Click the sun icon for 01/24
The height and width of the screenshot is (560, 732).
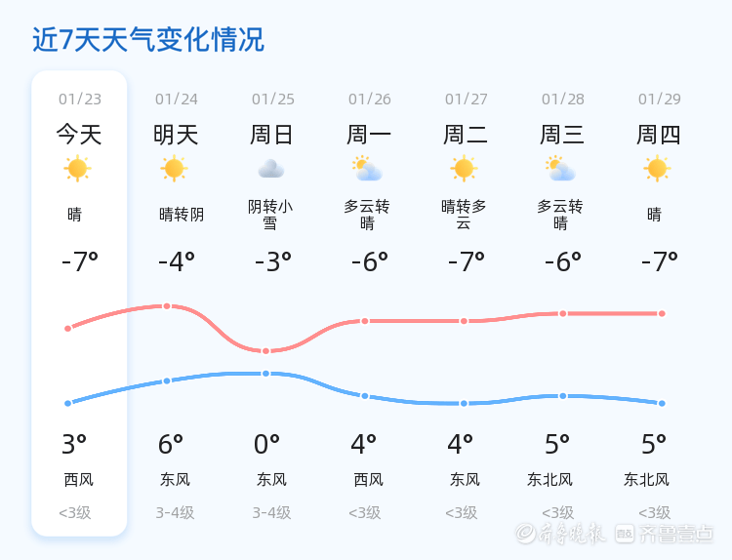click(174, 169)
